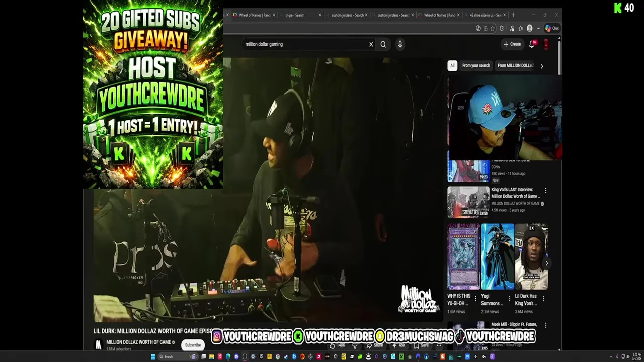The height and width of the screenshot is (362, 644).
Task: Open options for Lil Durk Has King Von's short
Action: (543, 299)
